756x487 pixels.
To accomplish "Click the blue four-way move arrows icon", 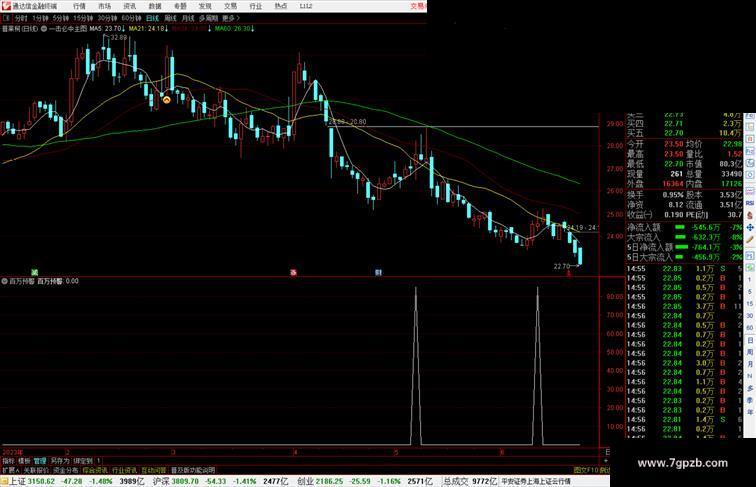I will tap(750, 227).
